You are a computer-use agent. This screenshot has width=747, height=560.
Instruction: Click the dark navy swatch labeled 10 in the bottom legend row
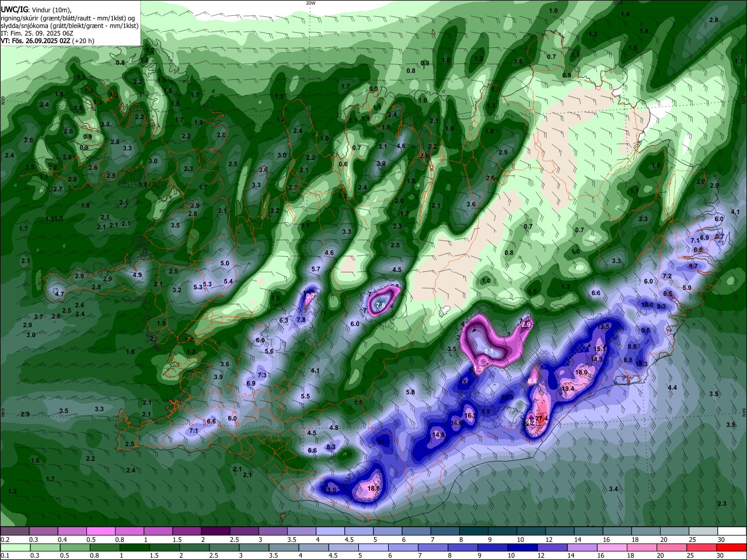tap(521, 548)
